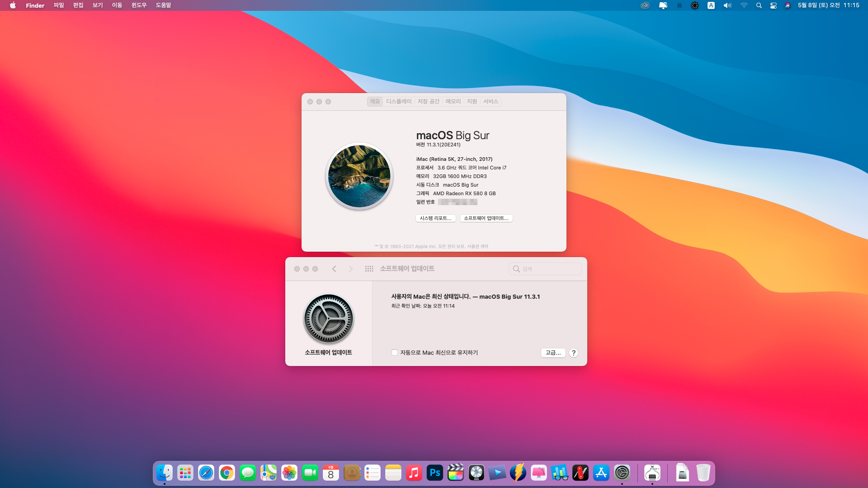Close the Software Update window

(297, 269)
